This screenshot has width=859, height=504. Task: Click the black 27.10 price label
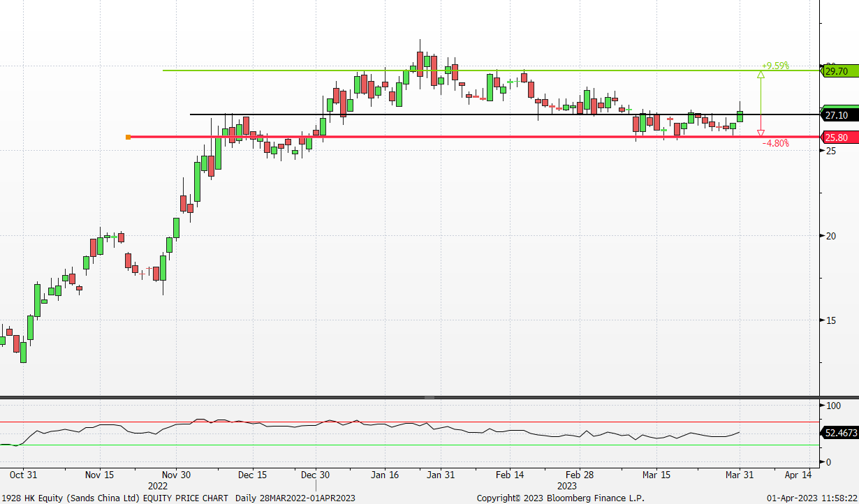(x=839, y=115)
